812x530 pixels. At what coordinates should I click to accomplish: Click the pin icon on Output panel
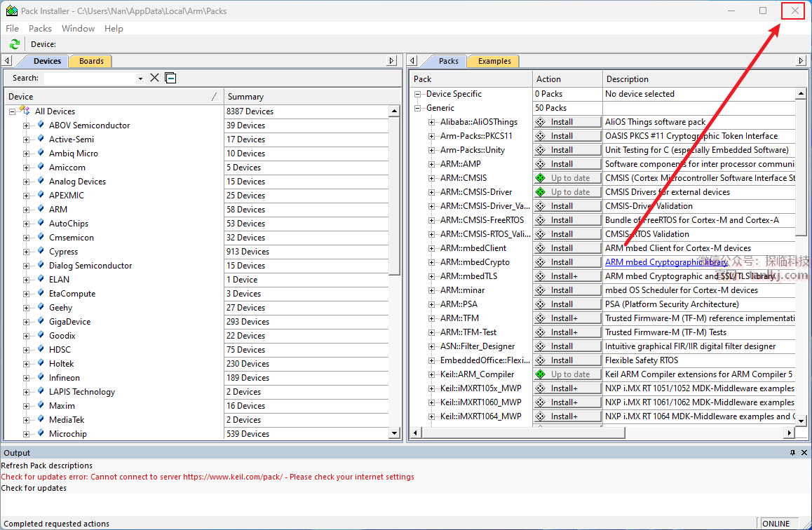(x=792, y=453)
